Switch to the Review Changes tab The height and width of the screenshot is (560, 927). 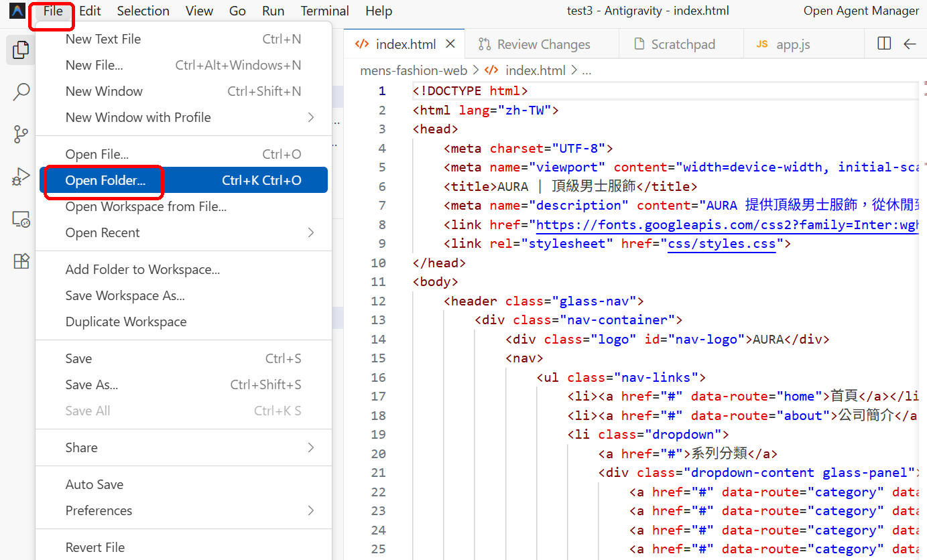[x=535, y=44]
